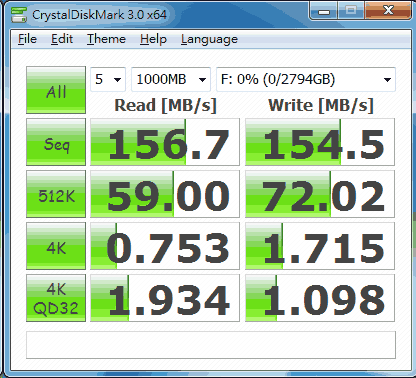Start the 512K random benchmark test

[x=56, y=194]
